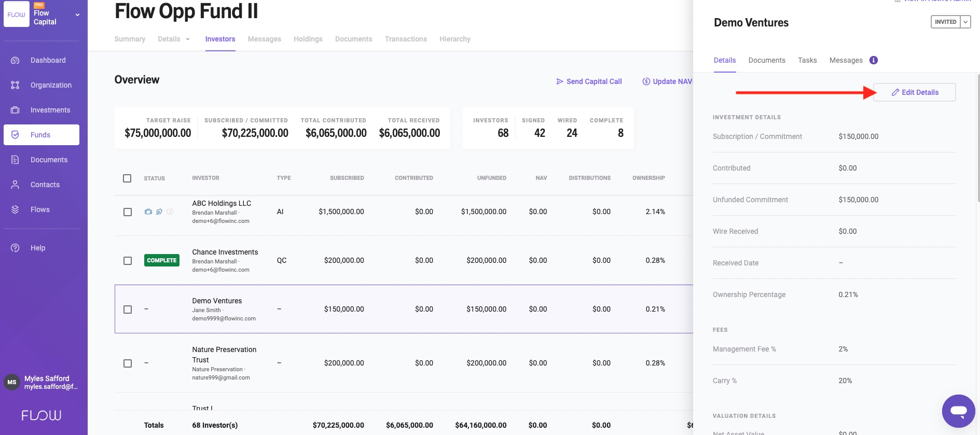This screenshot has height=435, width=980.
Task: Click the Flow Capital logo icon
Action: [x=17, y=15]
